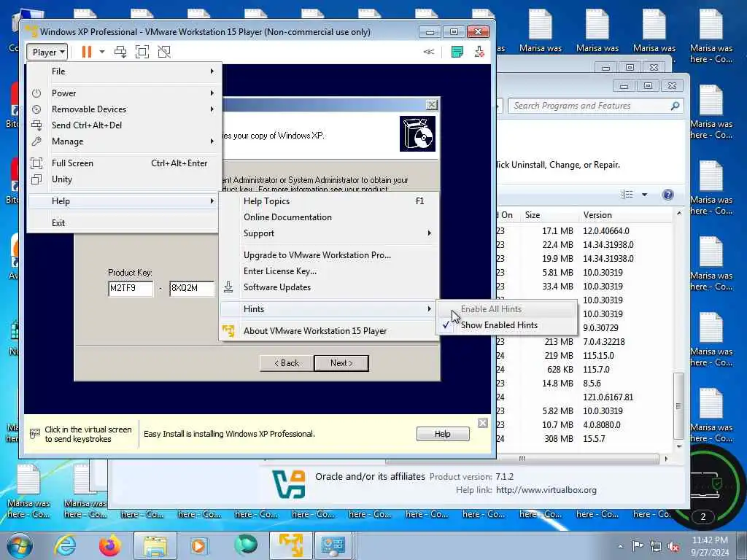Click the Enable All Hints item
747x560 pixels.
pos(507,309)
